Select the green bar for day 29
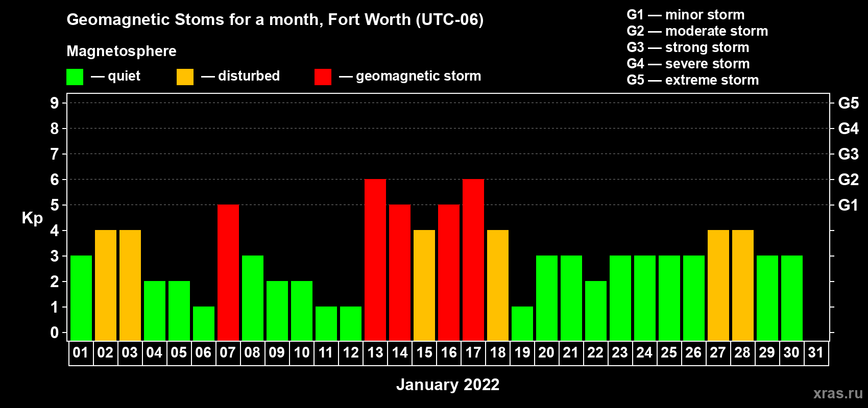Image resolution: width=868 pixels, height=408 pixels. 767,298
